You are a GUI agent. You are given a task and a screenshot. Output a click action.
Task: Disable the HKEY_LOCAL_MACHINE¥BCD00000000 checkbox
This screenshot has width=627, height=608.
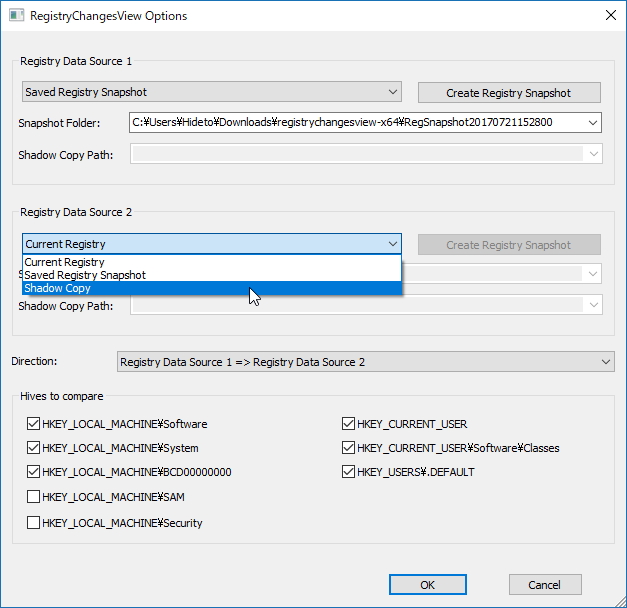tap(34, 472)
